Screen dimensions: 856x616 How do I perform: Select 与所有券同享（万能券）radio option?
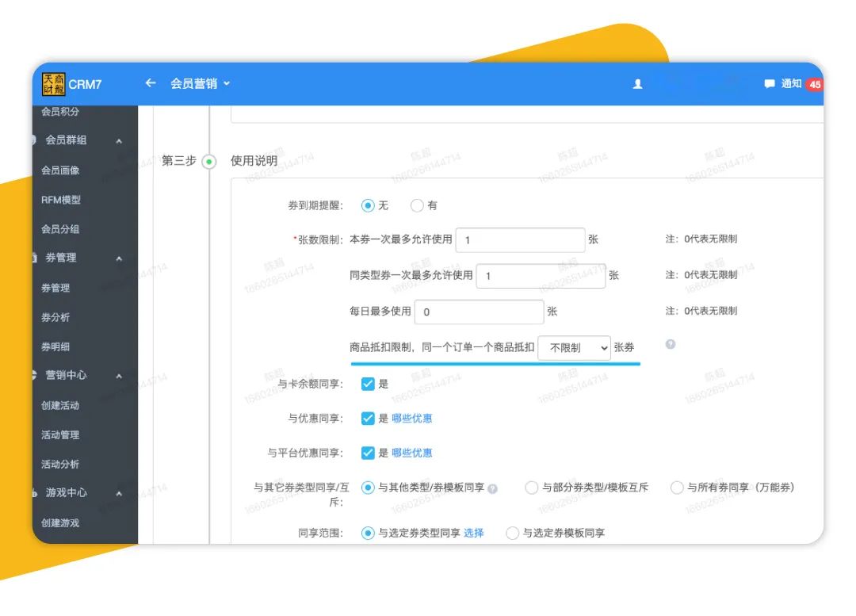click(677, 488)
